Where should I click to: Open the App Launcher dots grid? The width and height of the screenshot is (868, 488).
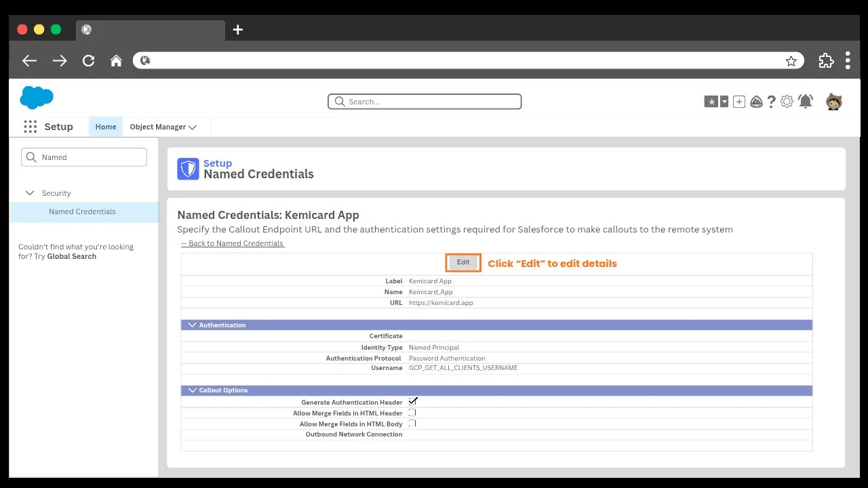click(30, 127)
